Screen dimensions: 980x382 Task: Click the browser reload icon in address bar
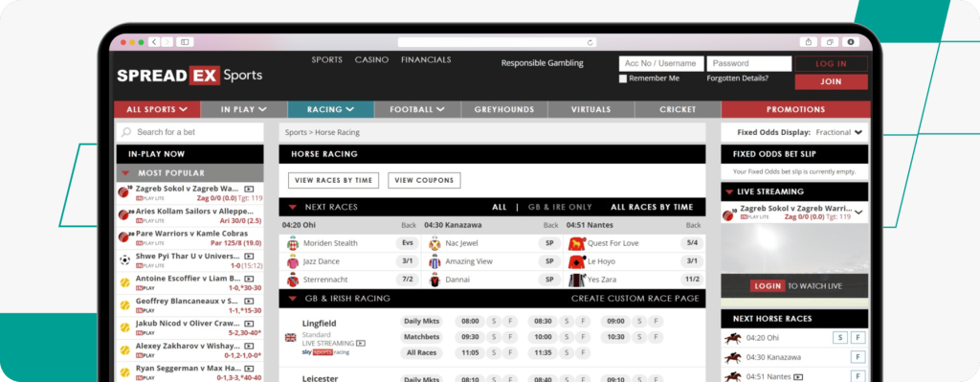[590, 42]
